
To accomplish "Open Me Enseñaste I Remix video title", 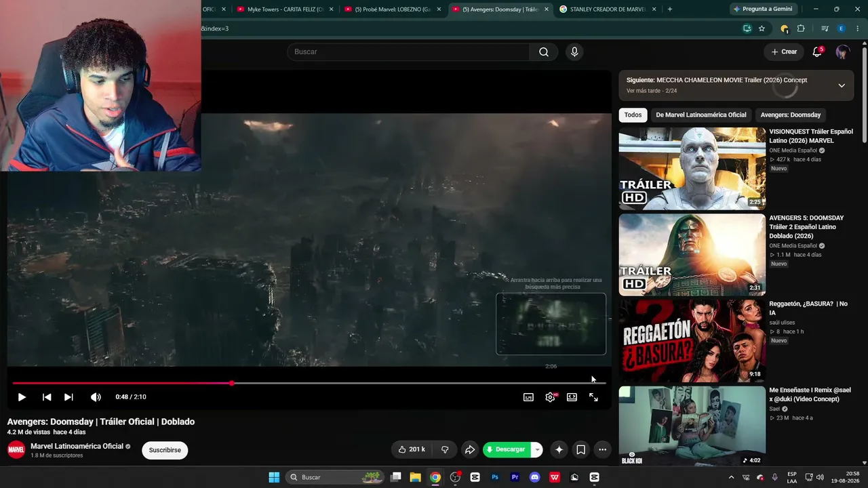I will click(x=810, y=394).
